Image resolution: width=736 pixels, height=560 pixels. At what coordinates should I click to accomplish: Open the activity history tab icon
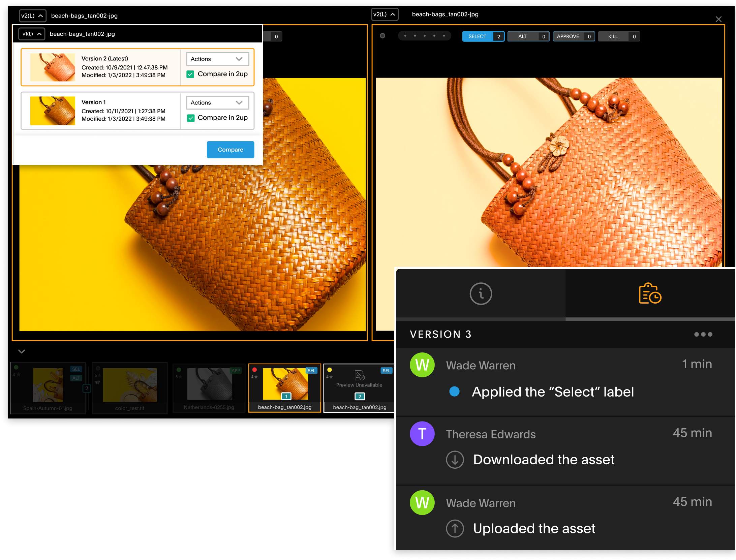click(x=650, y=293)
